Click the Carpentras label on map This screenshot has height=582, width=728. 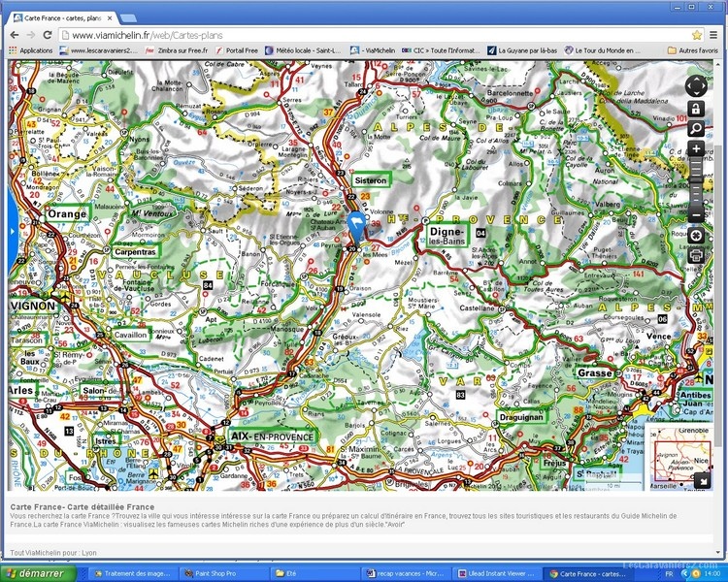pos(135,252)
